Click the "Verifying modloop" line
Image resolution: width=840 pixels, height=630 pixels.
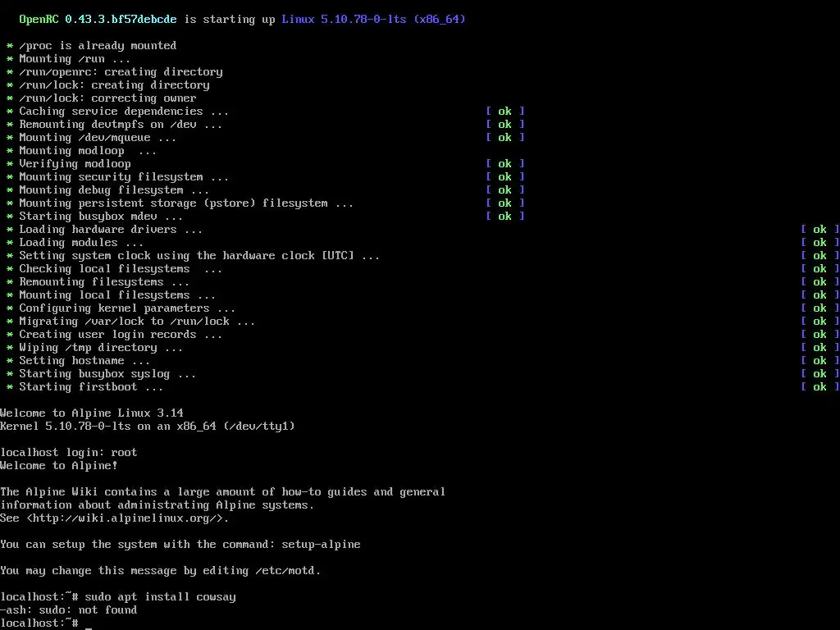coord(75,164)
